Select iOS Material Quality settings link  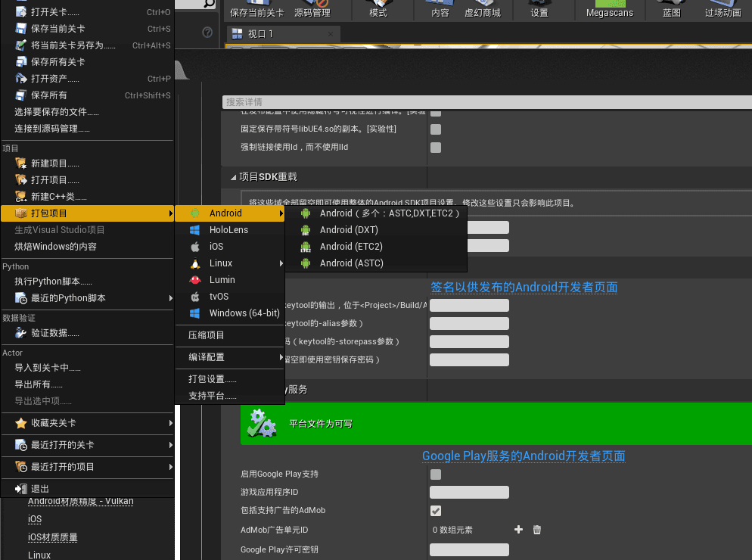(53, 537)
